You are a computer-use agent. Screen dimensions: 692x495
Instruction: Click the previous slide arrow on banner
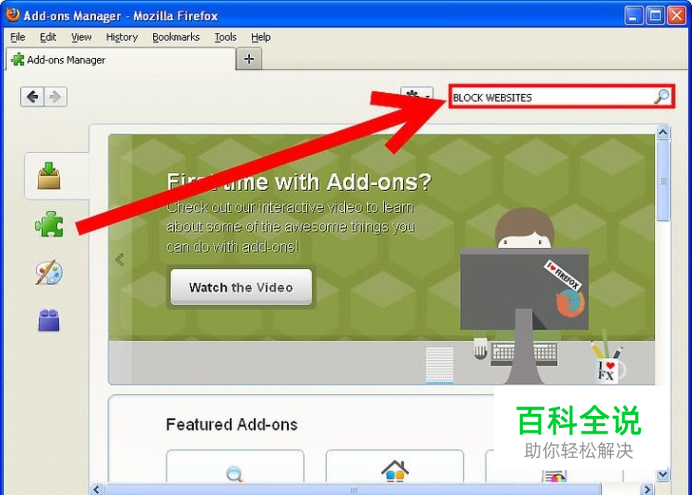pyautogui.click(x=120, y=259)
